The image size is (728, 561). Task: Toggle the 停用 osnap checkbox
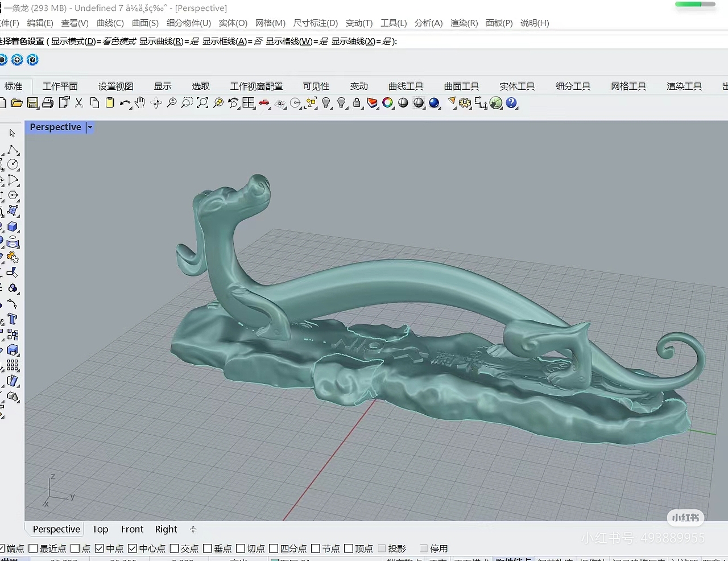tap(423, 548)
